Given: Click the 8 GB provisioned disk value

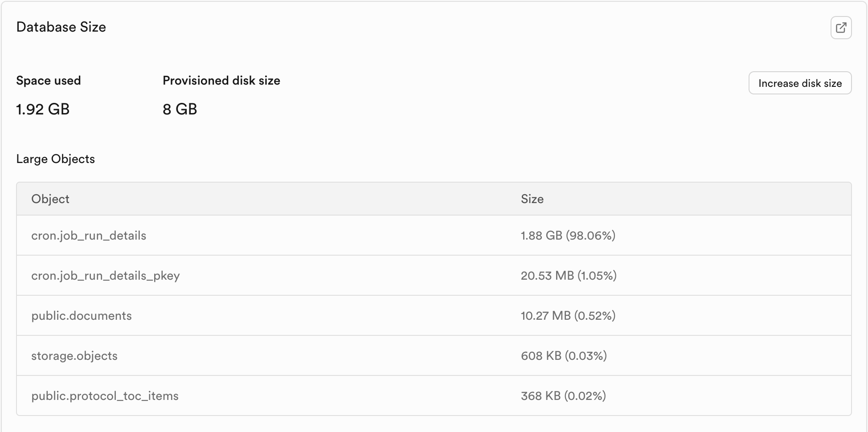Looking at the screenshot, I should click(x=180, y=109).
